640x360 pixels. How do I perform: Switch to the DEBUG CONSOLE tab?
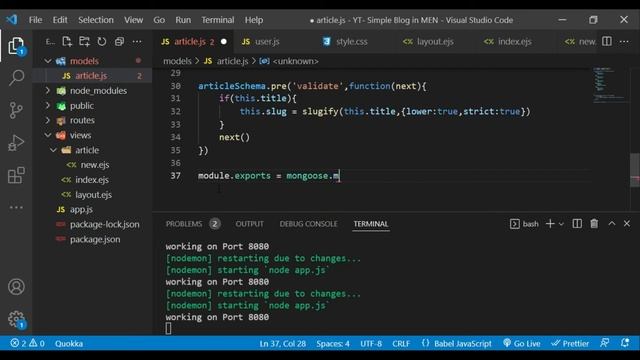309,224
